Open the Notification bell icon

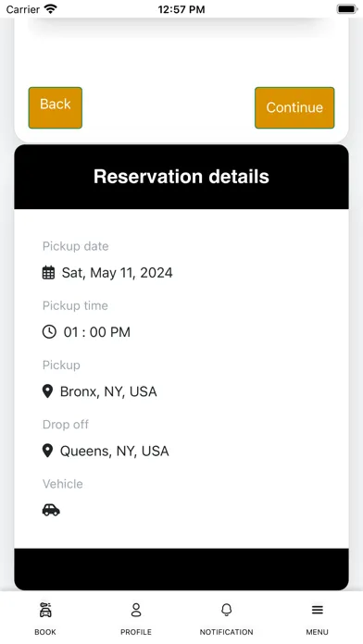tap(227, 610)
